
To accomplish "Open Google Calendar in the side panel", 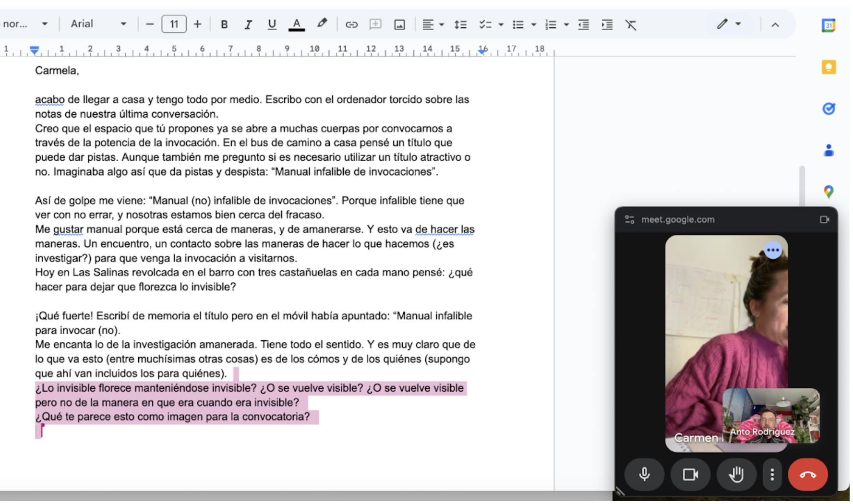I will pos(828,25).
